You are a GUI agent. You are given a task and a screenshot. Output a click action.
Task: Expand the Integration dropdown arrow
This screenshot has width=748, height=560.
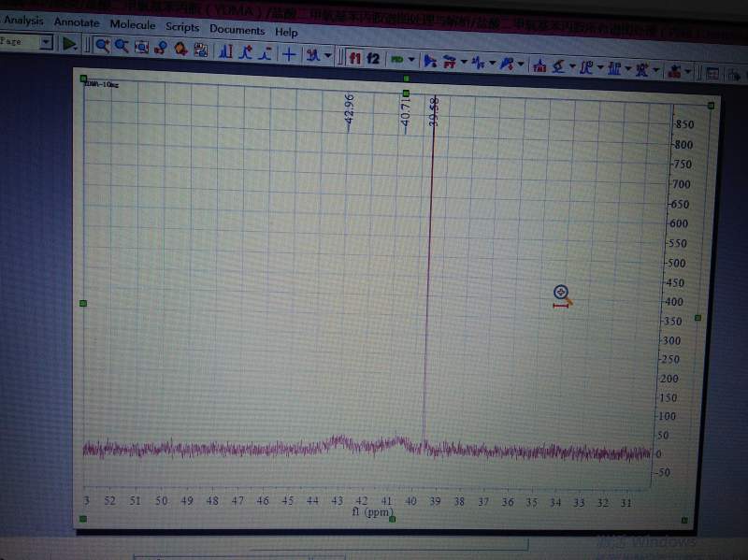tap(600, 67)
